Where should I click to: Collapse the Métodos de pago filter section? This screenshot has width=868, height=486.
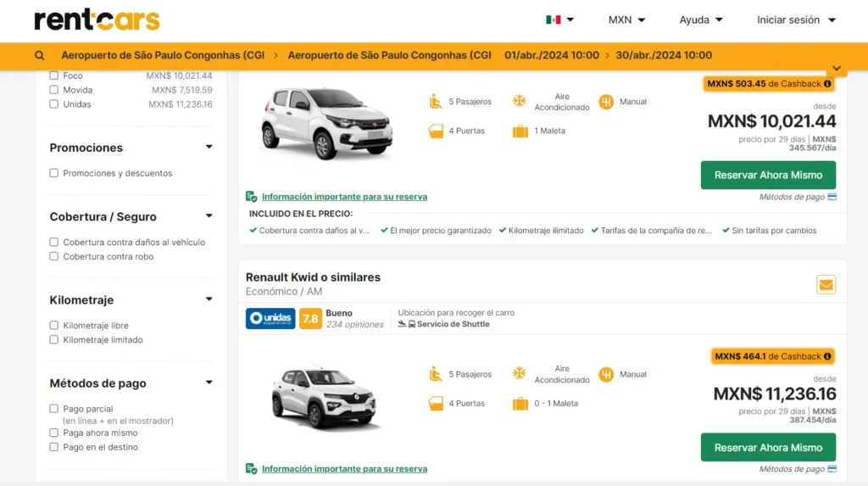click(209, 383)
